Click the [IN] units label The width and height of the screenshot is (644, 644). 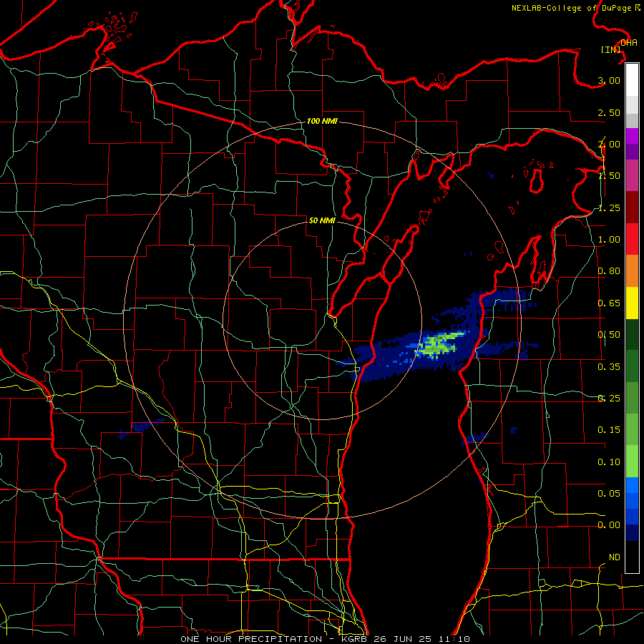point(611,49)
